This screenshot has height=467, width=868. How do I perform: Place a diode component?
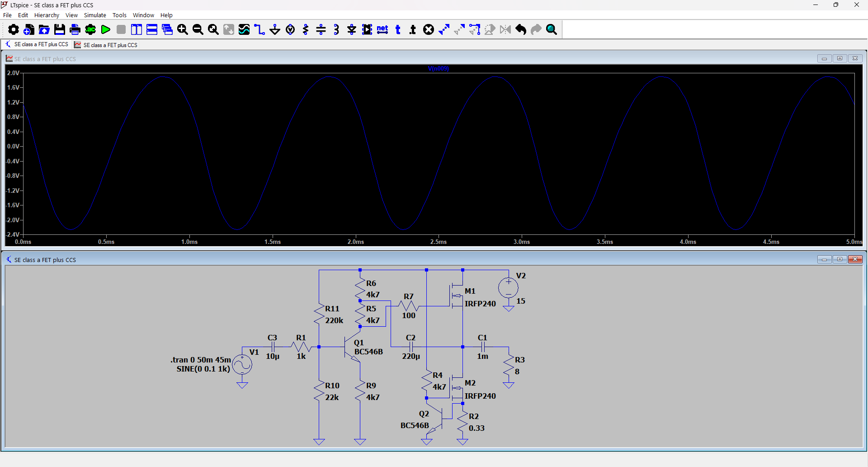pyautogui.click(x=352, y=30)
